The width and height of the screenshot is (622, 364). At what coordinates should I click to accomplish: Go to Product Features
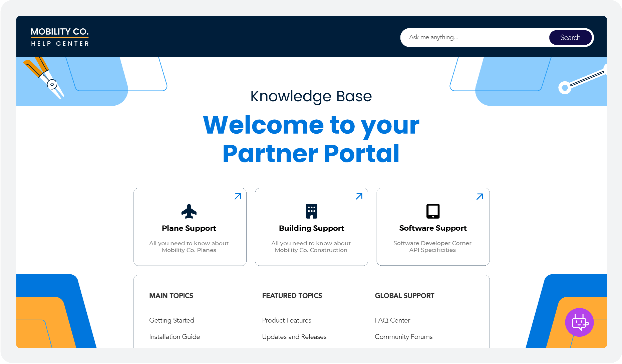click(x=287, y=320)
